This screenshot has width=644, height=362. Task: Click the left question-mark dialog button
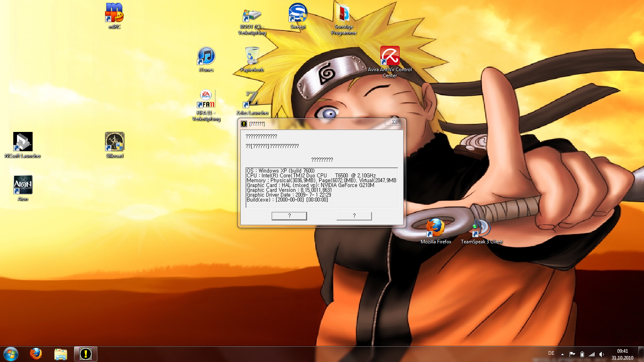pos(289,216)
